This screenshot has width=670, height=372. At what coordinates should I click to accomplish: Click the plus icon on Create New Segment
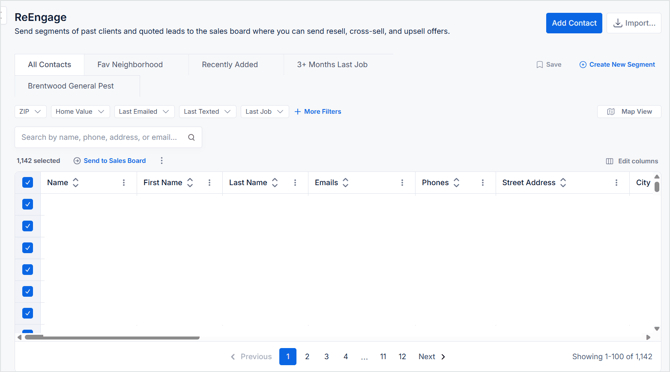click(583, 64)
